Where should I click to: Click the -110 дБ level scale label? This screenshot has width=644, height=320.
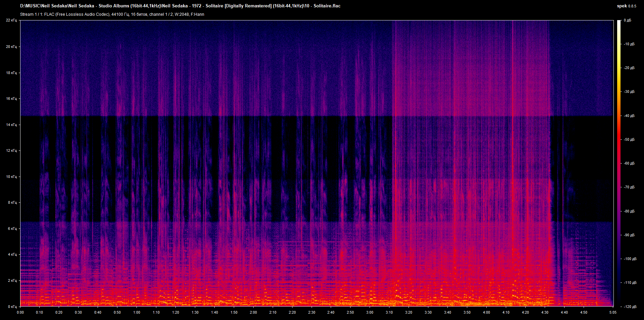(x=630, y=282)
